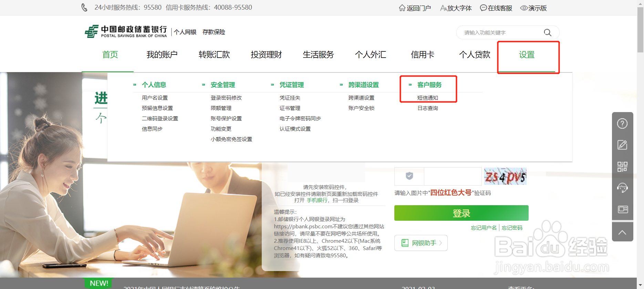Open the 投资理财 menu

coord(266,54)
